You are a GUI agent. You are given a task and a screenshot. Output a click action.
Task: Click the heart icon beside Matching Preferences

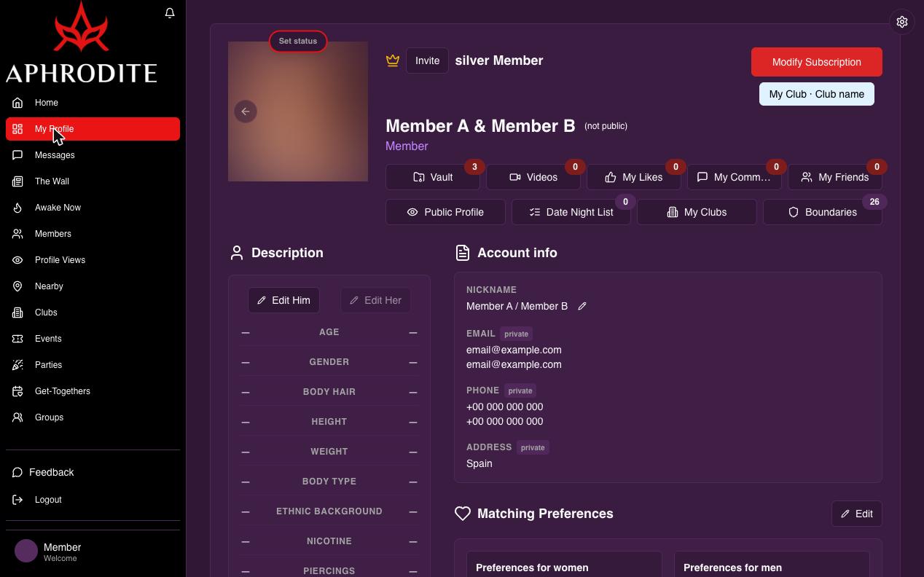tap(462, 514)
